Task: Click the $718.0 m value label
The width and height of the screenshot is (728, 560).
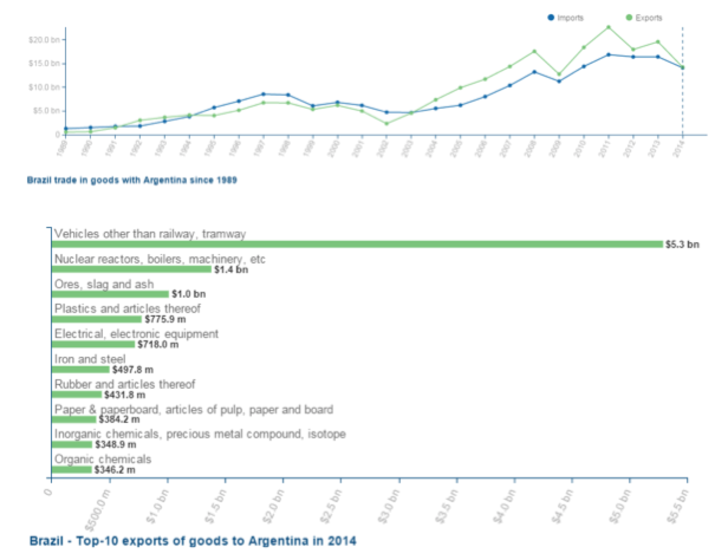Action: click(x=158, y=344)
